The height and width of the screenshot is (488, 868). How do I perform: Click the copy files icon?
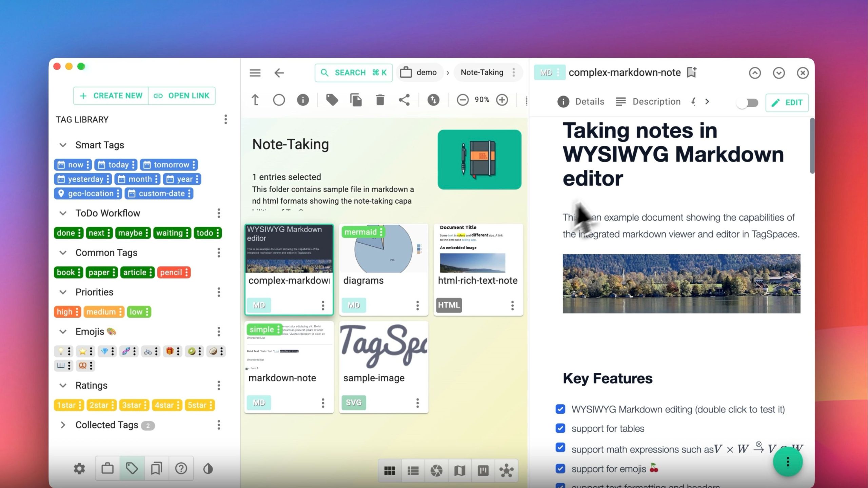pyautogui.click(x=356, y=100)
